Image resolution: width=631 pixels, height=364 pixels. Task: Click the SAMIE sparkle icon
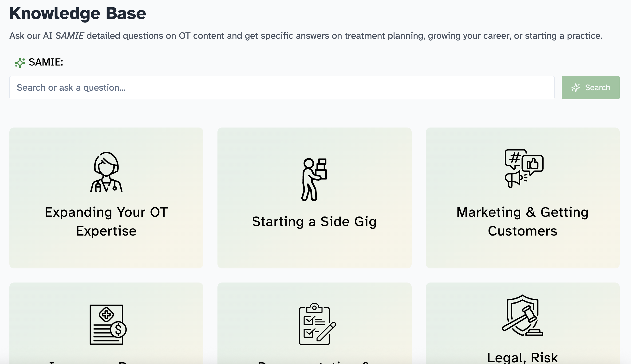[x=20, y=62]
